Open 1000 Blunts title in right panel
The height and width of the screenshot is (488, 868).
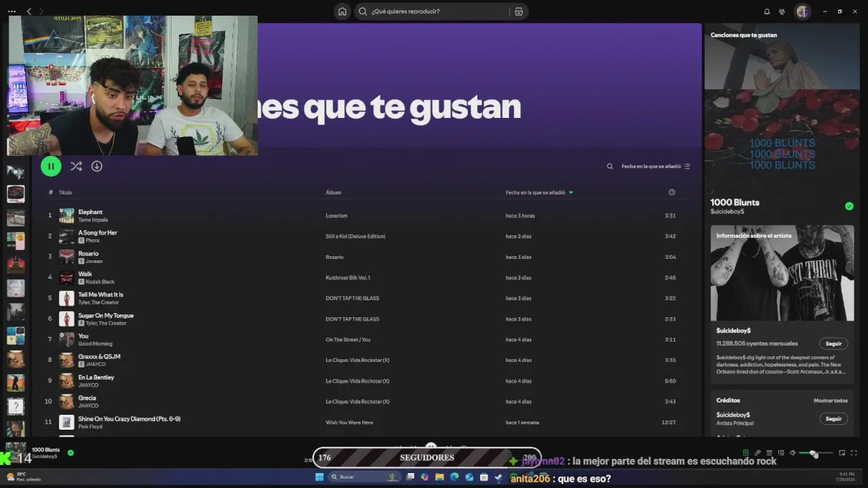tap(734, 202)
